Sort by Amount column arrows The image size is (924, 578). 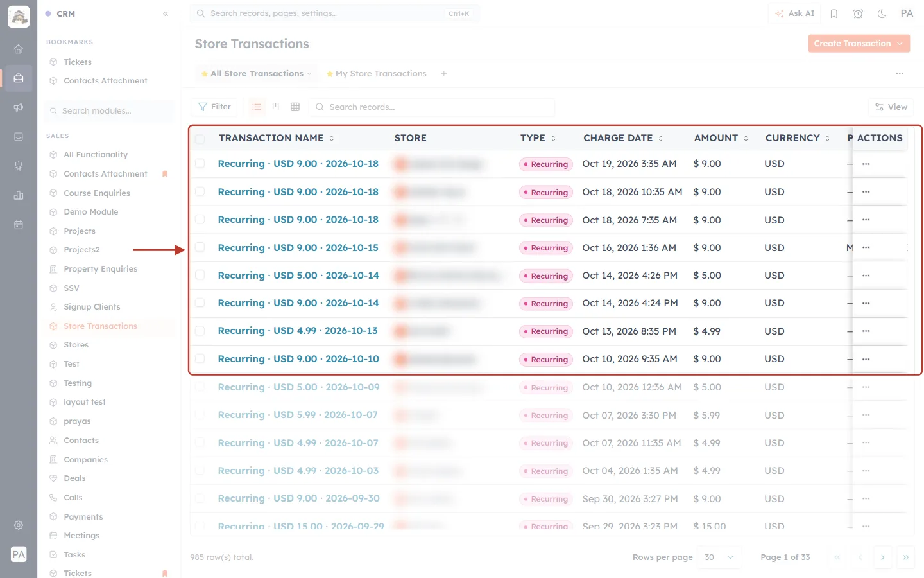[x=746, y=138]
